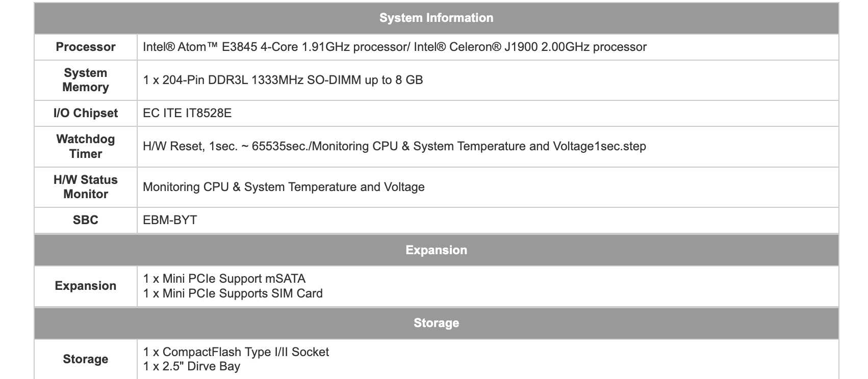Click the Mini PCIe Support mSATA line
Image resolution: width=868 pixels, height=379 pixels.
tap(224, 279)
